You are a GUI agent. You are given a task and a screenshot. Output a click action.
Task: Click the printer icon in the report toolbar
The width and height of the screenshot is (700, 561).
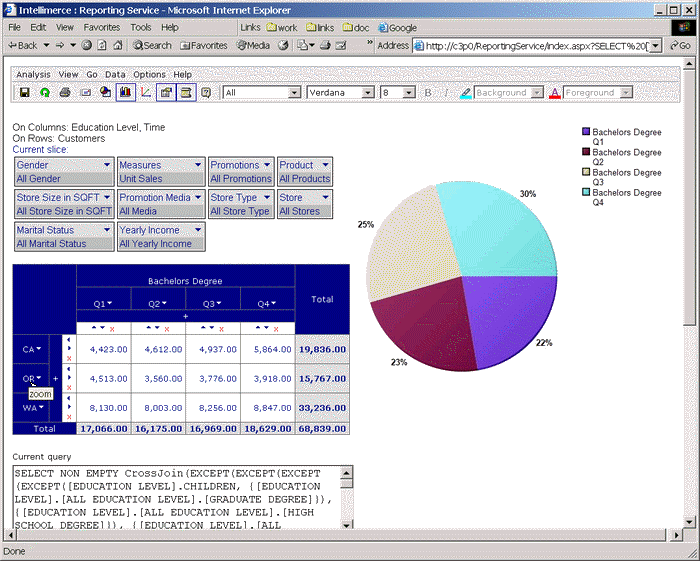65,92
